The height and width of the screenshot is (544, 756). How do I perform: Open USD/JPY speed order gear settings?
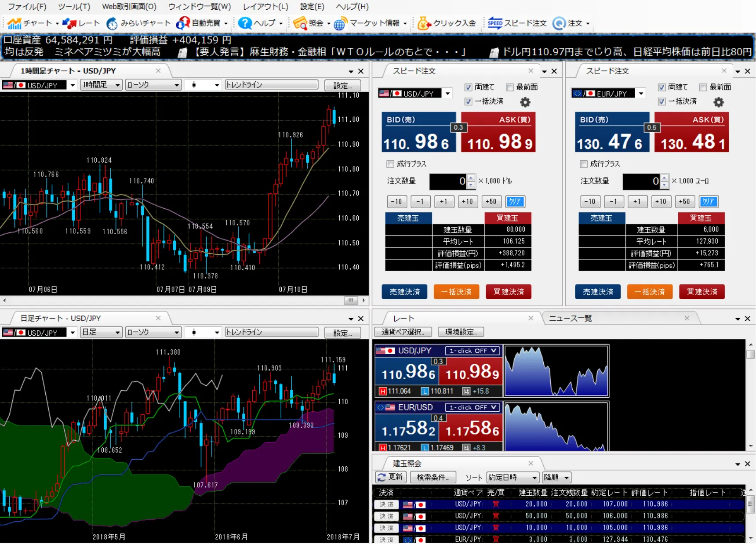tap(525, 102)
